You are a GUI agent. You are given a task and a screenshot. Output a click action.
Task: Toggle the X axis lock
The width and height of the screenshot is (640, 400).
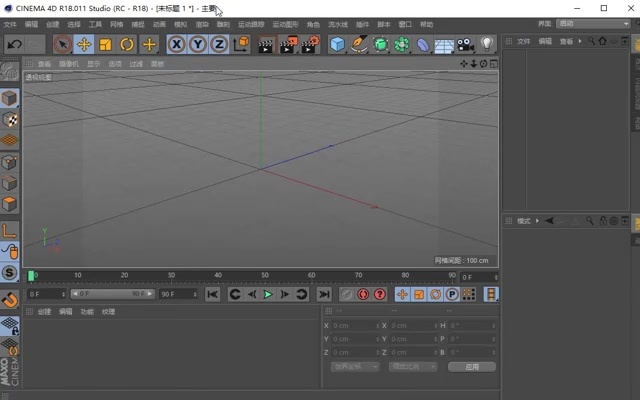coord(176,44)
